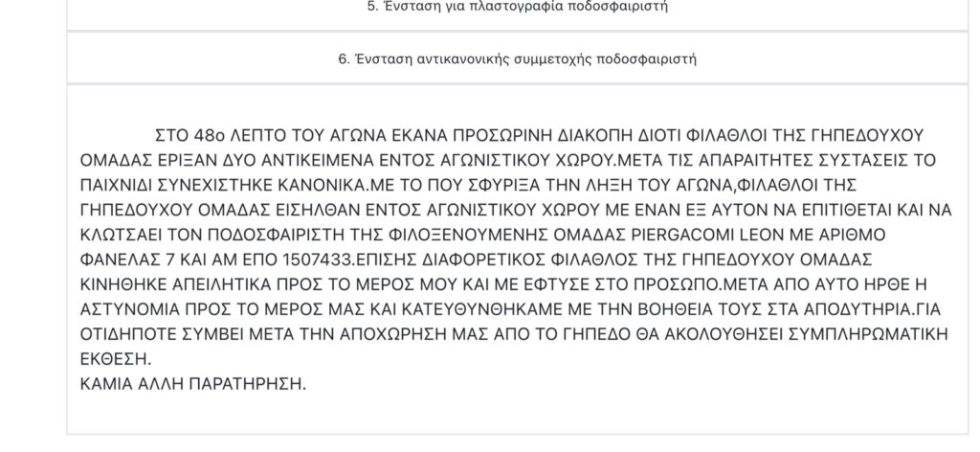Click the word ΠΑΙΧΝΙΔΙ starting the third line
This screenshot has height=452, width=980.
pyautogui.click(x=120, y=186)
